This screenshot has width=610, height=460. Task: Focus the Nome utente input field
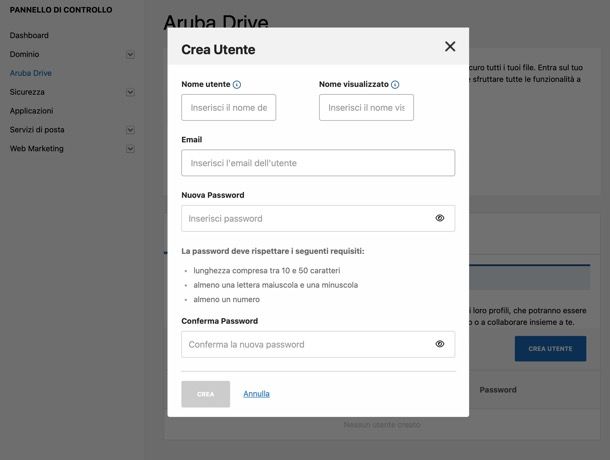pos(228,107)
